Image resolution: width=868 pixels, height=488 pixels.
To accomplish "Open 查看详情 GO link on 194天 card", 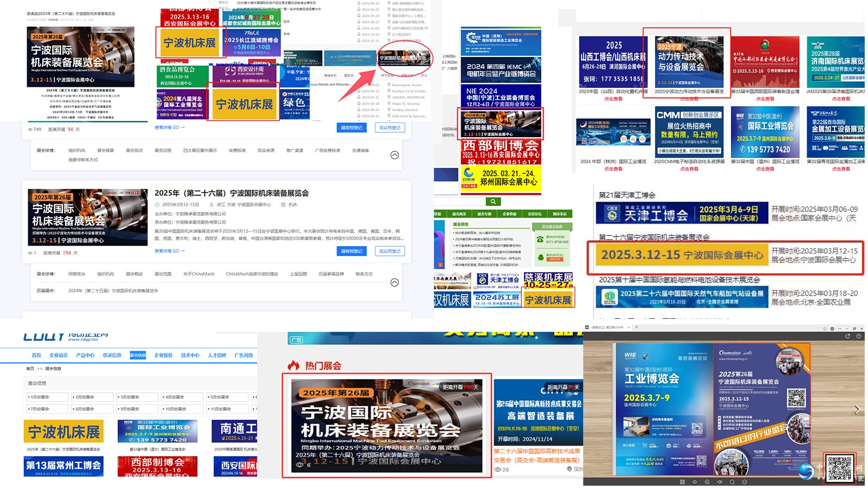I will [x=170, y=251].
